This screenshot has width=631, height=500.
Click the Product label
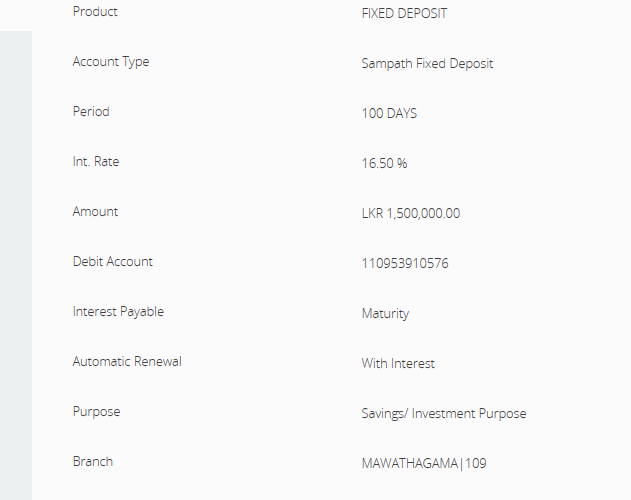point(95,12)
